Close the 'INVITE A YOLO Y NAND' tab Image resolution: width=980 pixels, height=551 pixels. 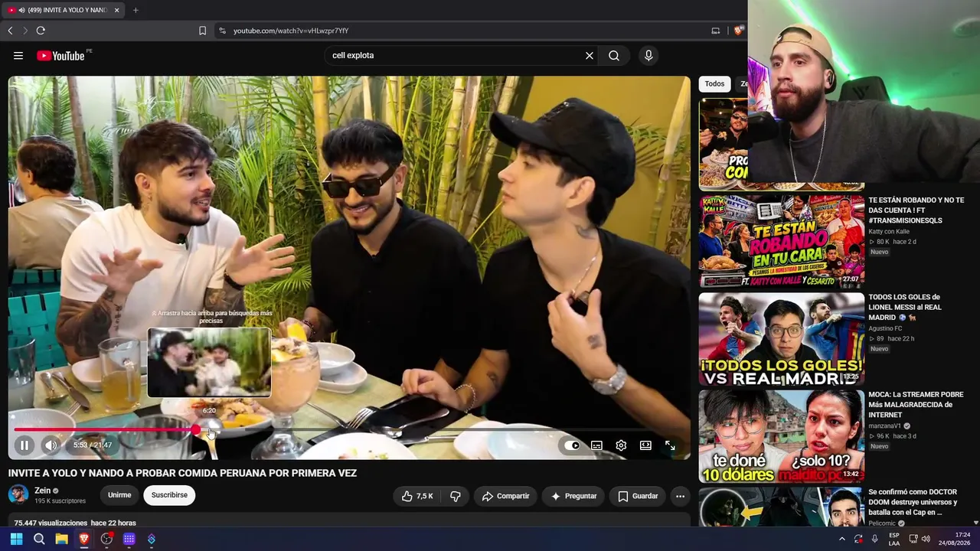(x=117, y=10)
